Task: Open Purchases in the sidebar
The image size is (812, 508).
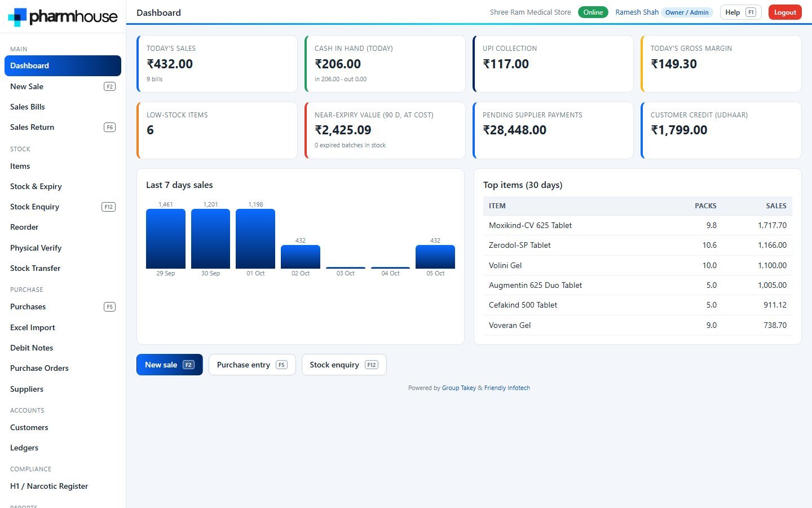Action: pyautogui.click(x=63, y=306)
